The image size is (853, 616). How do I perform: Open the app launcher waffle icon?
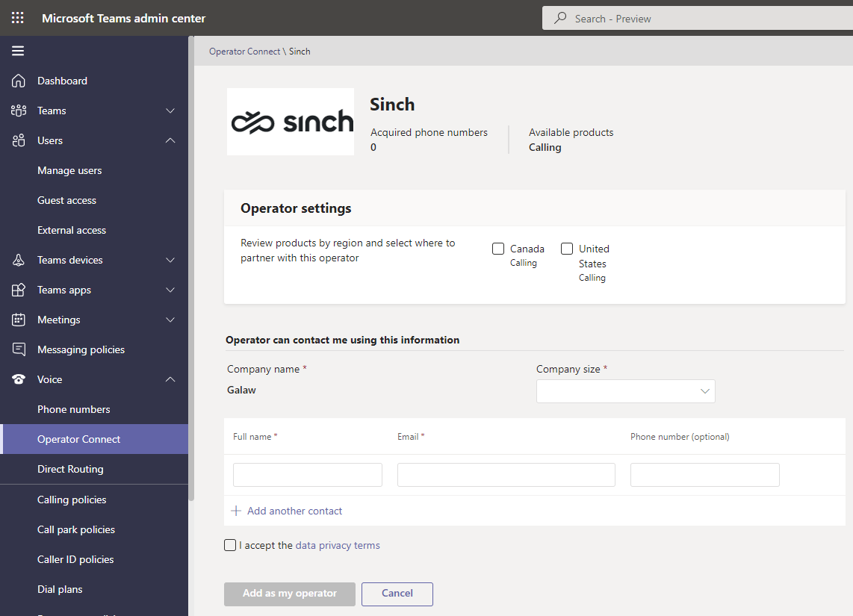17,17
